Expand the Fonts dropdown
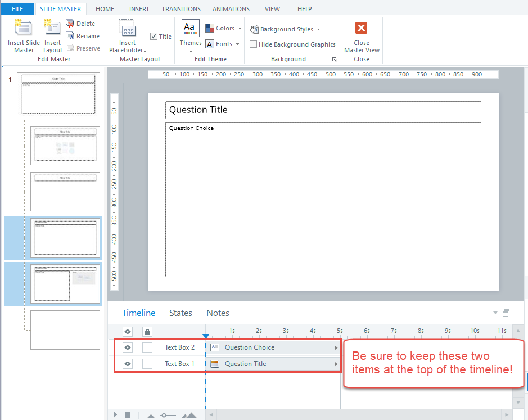Image resolution: width=528 pixels, height=420 pixels. coord(223,44)
